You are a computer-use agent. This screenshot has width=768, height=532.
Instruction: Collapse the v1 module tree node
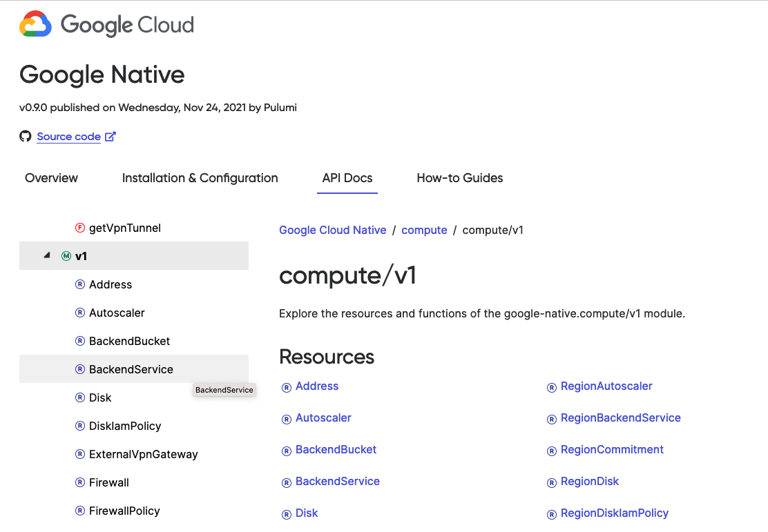[x=47, y=255]
